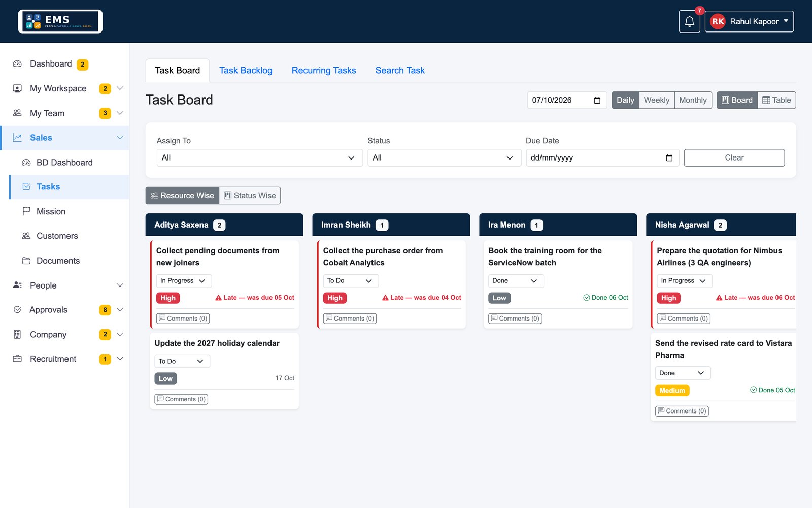Click the Mission flag icon
The width and height of the screenshot is (812, 508).
click(x=26, y=211)
